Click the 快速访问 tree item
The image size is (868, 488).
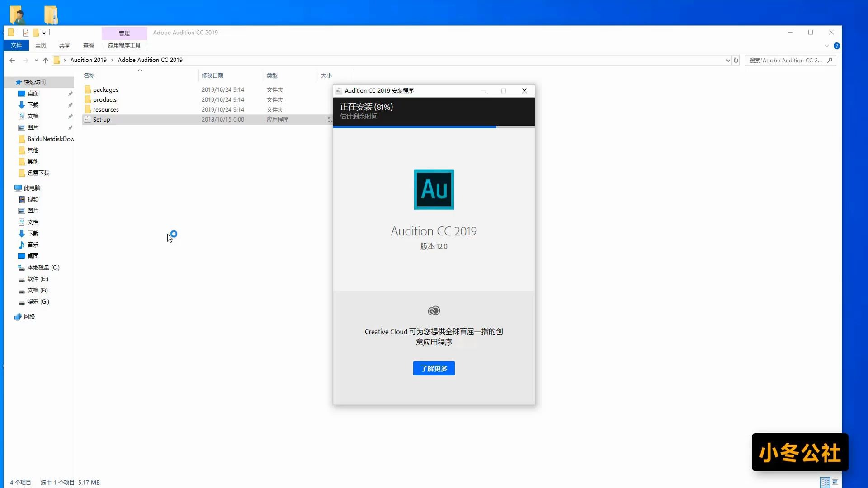click(x=35, y=82)
